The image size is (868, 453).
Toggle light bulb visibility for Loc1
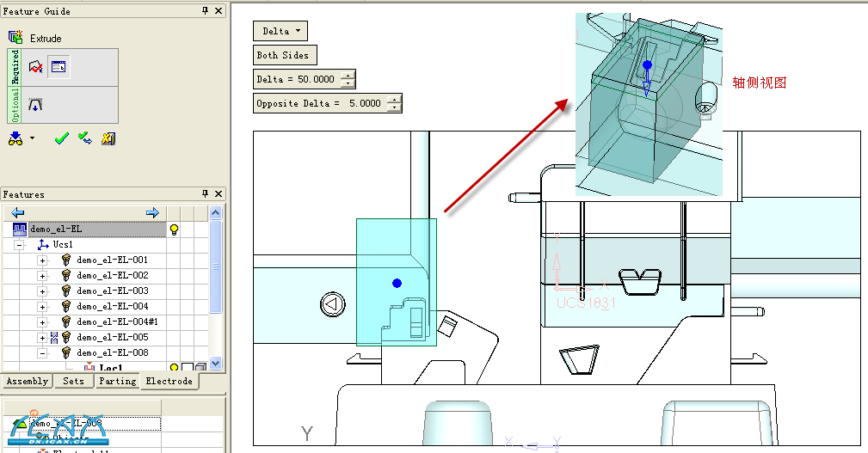(x=174, y=368)
